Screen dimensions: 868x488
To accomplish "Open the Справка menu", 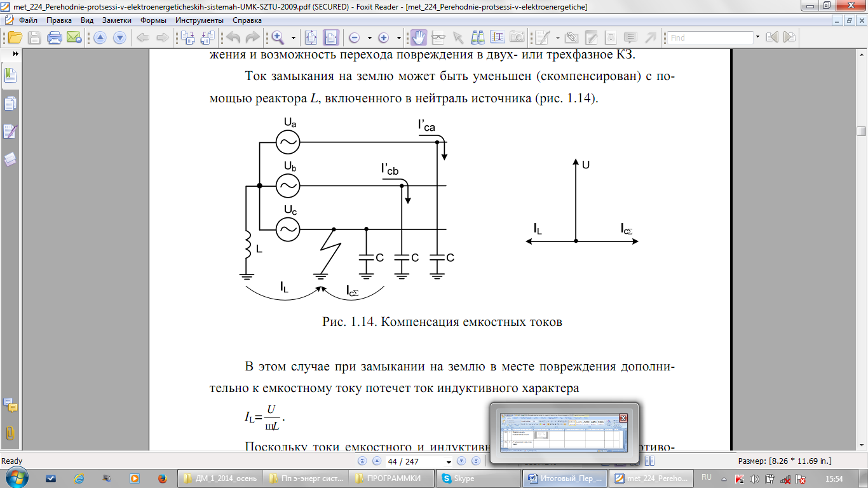I will point(247,20).
